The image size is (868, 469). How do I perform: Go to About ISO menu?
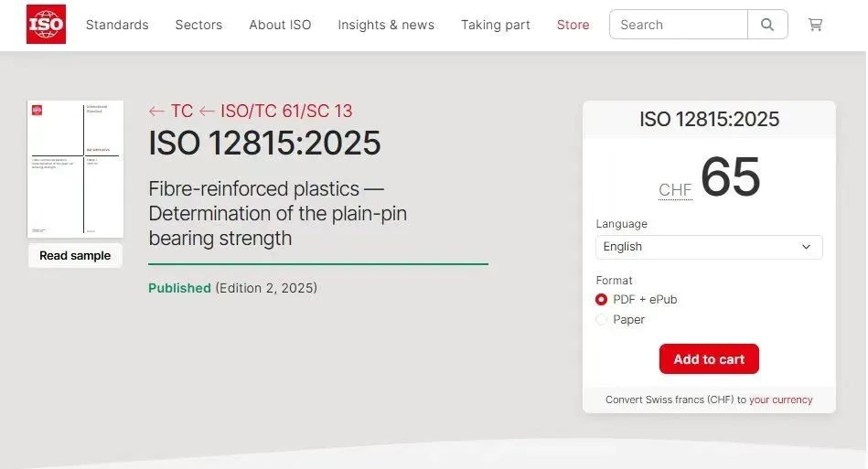pos(280,25)
